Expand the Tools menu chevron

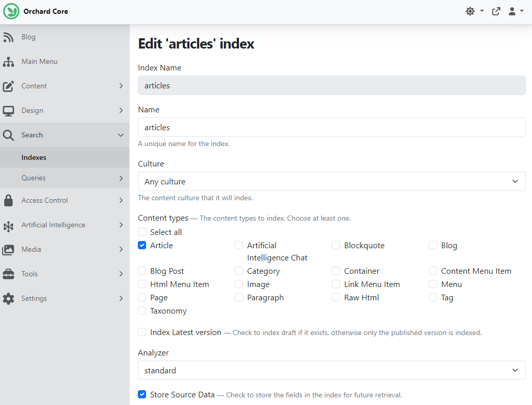(x=121, y=274)
